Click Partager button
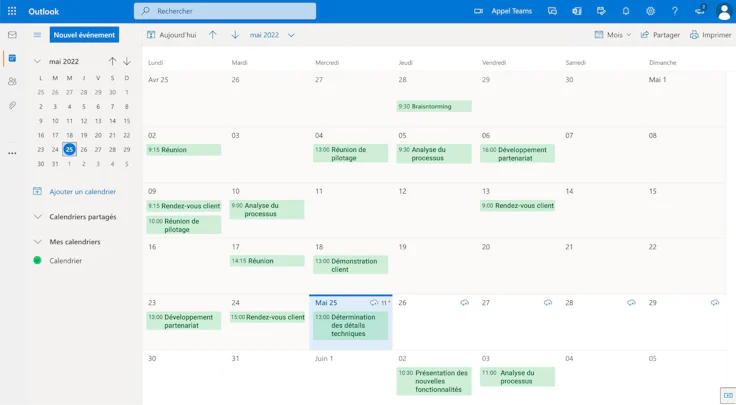The width and height of the screenshot is (736, 405). pyautogui.click(x=660, y=35)
